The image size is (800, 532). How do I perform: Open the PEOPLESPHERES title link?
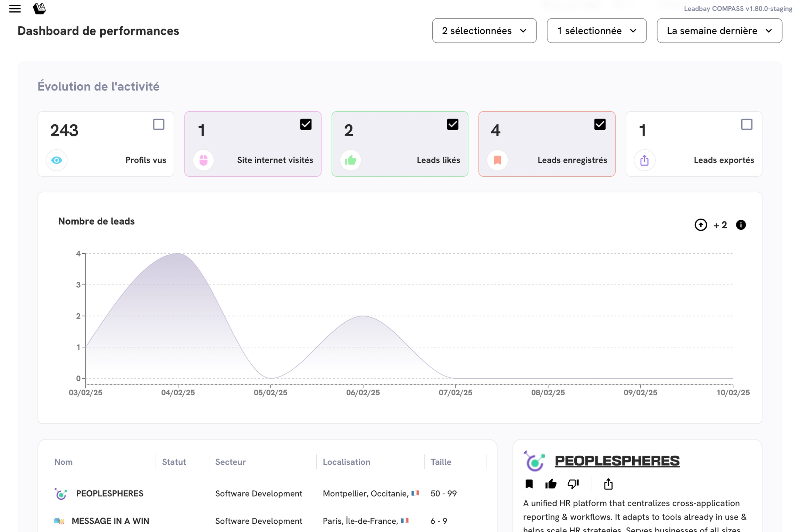coord(617,461)
